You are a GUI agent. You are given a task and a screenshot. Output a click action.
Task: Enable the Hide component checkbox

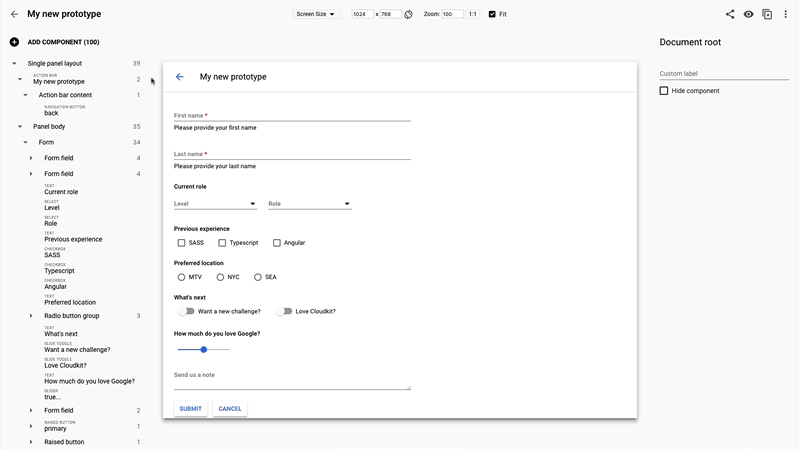664,91
